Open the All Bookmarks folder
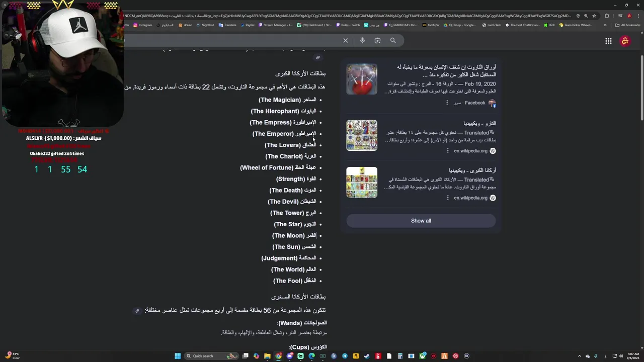Image resolution: width=644 pixels, height=362 pixels. tap(627, 25)
